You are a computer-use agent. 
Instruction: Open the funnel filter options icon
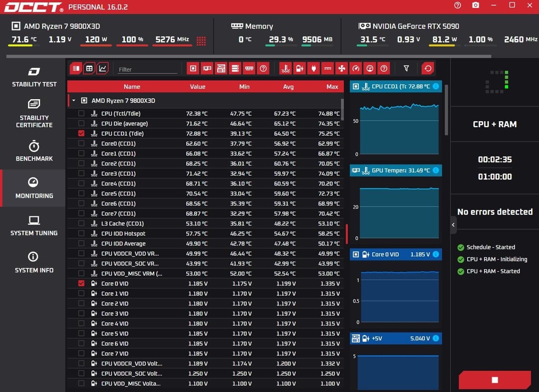click(406, 68)
